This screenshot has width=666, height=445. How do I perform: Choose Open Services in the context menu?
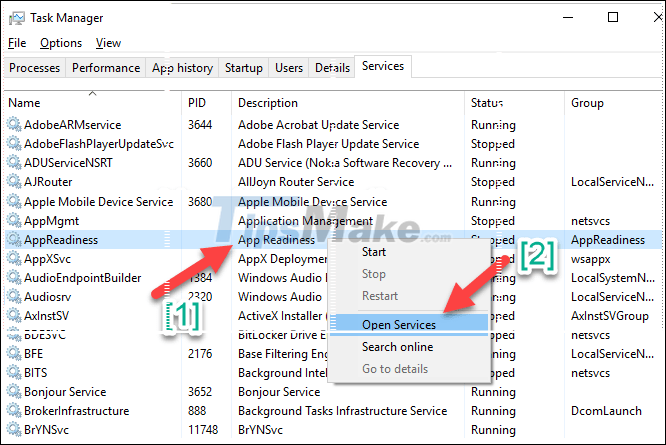[409, 324]
